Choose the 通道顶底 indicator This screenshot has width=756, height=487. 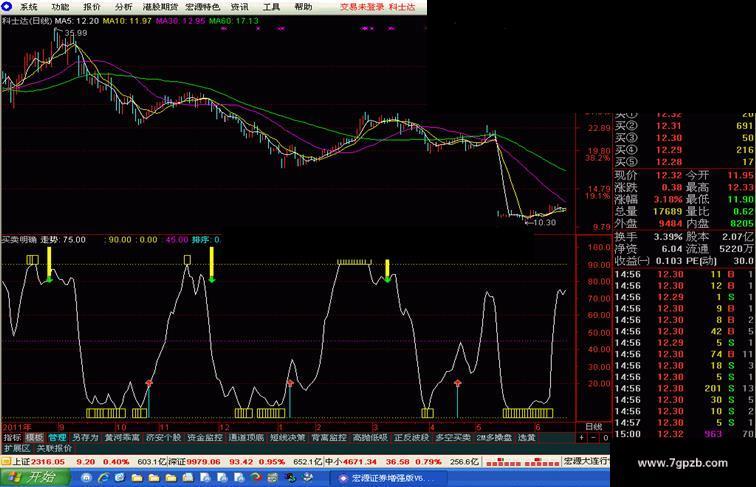pyautogui.click(x=246, y=437)
